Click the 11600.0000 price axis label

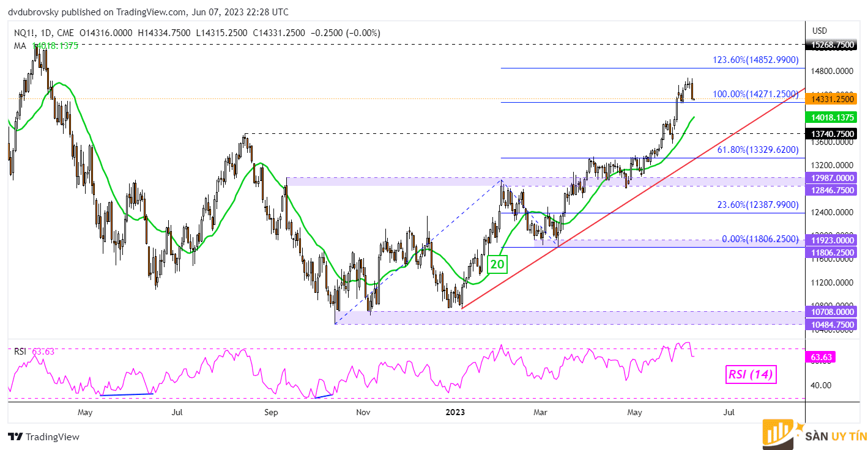coord(833,260)
